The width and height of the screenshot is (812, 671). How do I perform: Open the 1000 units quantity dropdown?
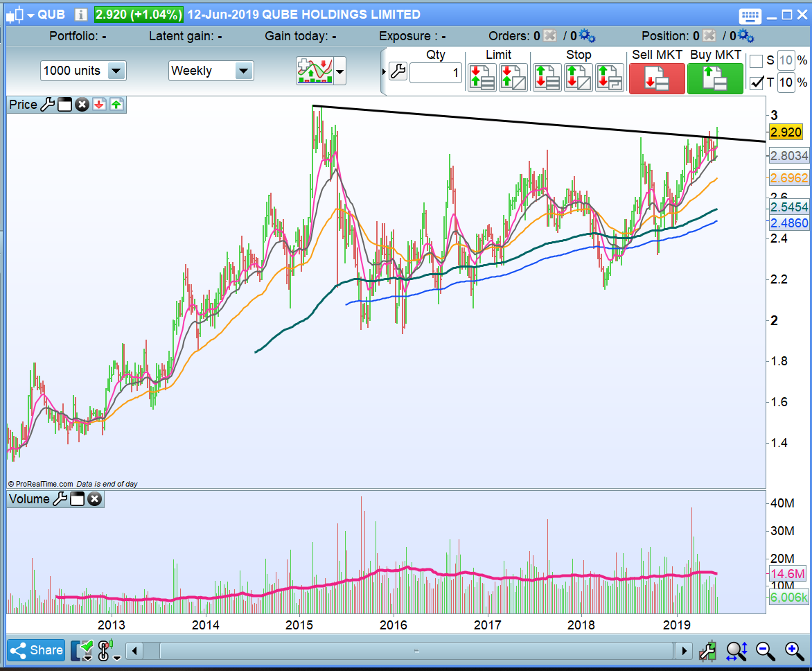point(116,71)
